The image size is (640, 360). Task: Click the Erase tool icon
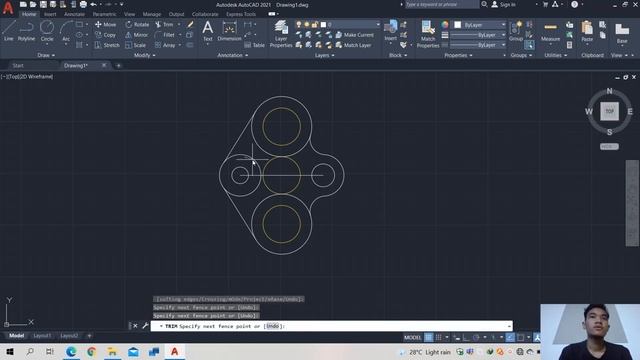coord(190,24)
